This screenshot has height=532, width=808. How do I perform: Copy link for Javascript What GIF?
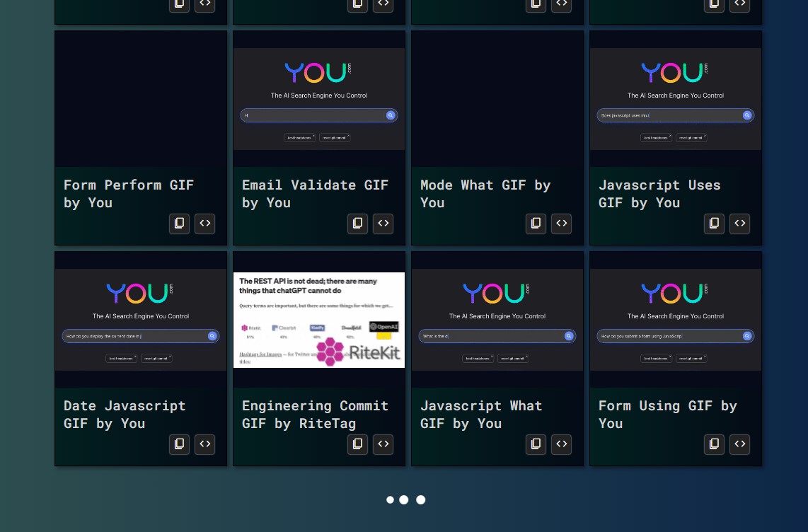click(536, 444)
